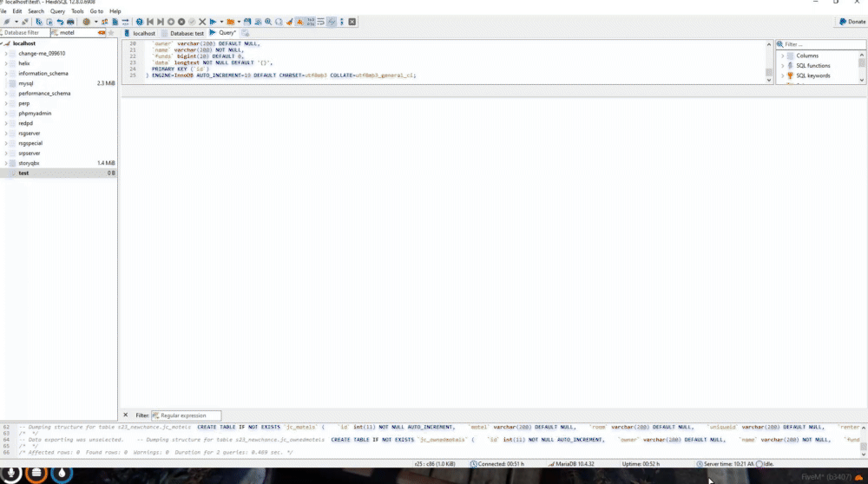Click the Undo toolbar icon

[x=60, y=22]
